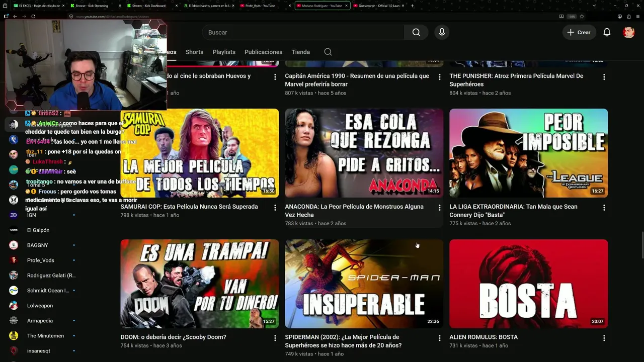Open THE PUNISHER video title link
Screen dimensions: 644x362
pyautogui.click(x=516, y=80)
